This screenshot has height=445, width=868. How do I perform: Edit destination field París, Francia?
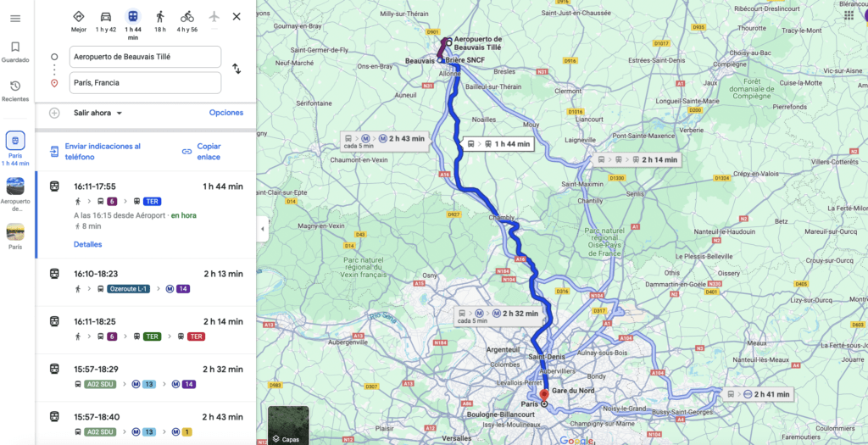coord(145,83)
